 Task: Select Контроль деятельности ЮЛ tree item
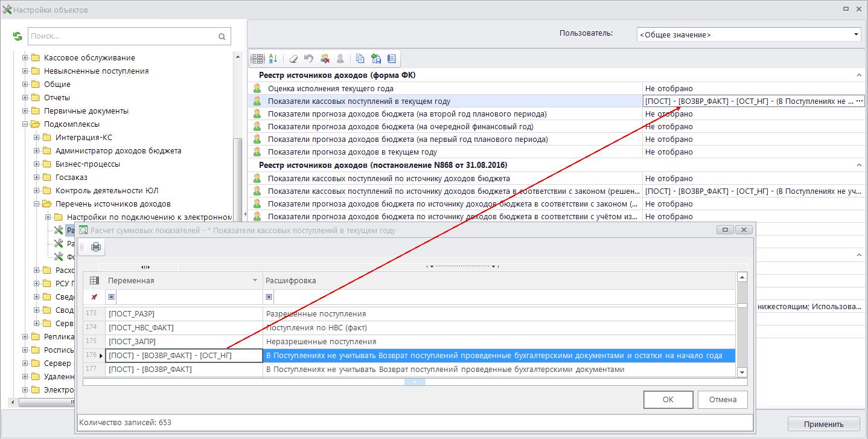coord(107,191)
